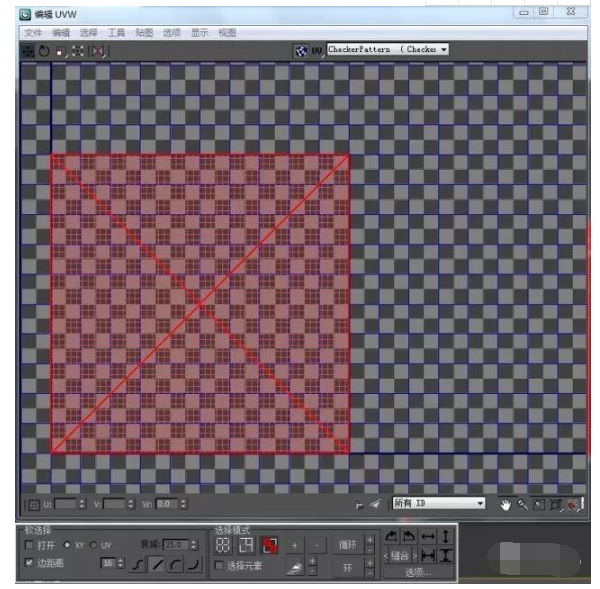Open the 文件 (File) menu
This screenshot has width=600, height=589.
pyautogui.click(x=33, y=33)
